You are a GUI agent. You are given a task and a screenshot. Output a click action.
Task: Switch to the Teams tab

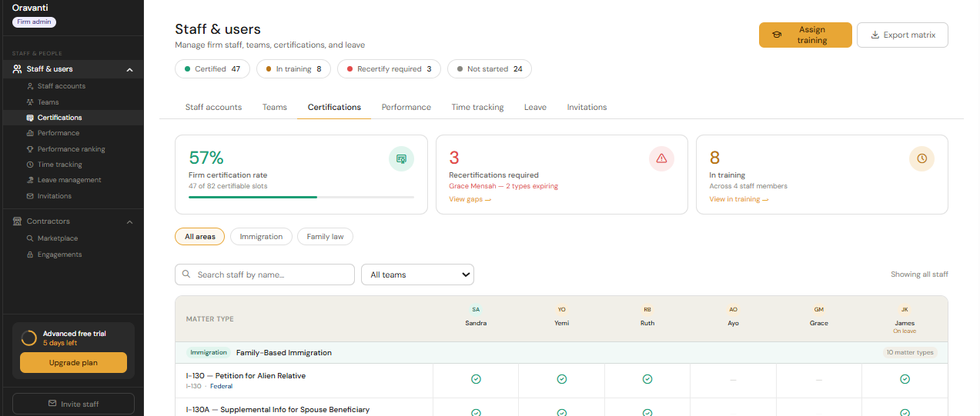pos(275,107)
